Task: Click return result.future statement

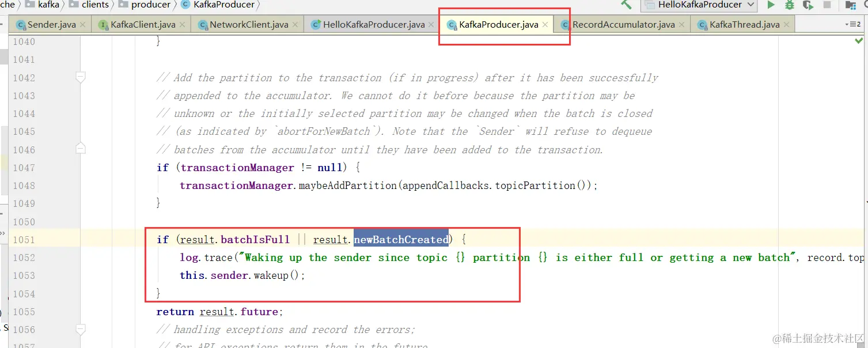Action: (219, 312)
